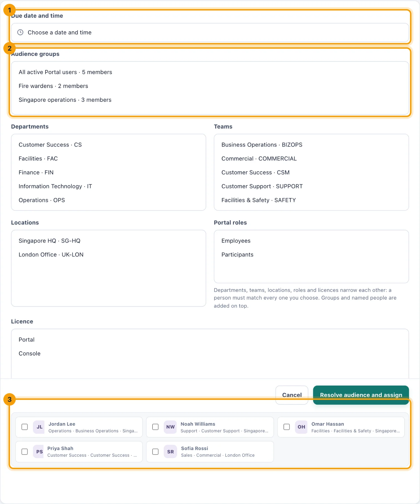The image size is (420, 504).
Task: Pick Customer Success CSM team
Action: tap(255, 172)
